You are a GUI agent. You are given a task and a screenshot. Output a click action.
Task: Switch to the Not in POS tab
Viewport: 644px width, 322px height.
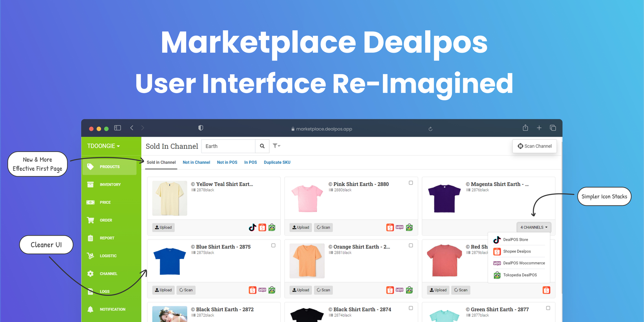point(227,162)
